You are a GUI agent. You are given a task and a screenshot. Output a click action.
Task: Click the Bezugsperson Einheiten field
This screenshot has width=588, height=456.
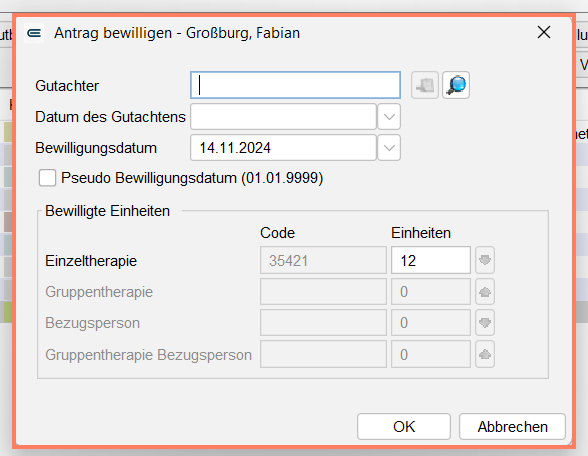[431, 322]
